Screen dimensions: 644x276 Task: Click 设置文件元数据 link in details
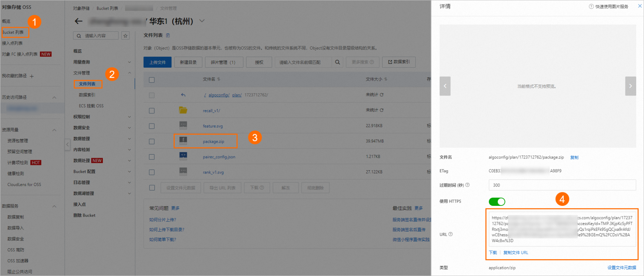tap(622, 268)
